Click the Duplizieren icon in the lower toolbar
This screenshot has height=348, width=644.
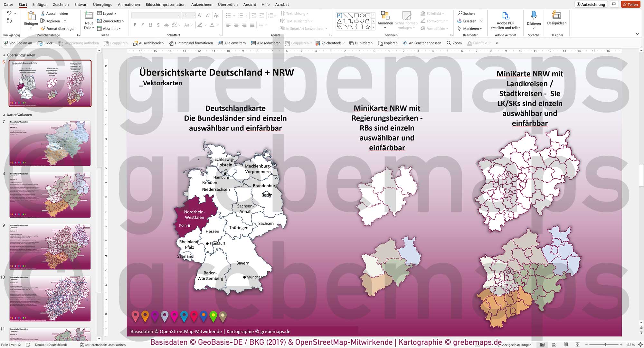pyautogui.click(x=351, y=43)
